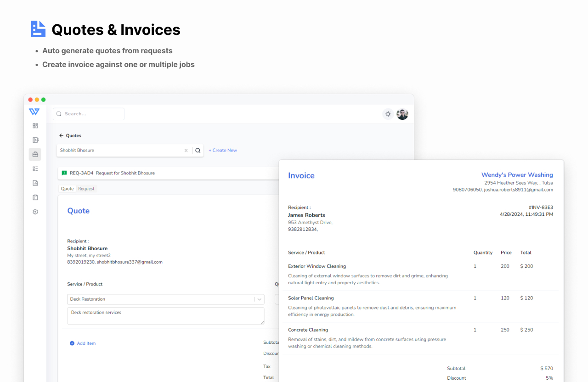The image size is (588, 382).
Task: Go back using the Quotes arrow
Action: pyautogui.click(x=62, y=135)
